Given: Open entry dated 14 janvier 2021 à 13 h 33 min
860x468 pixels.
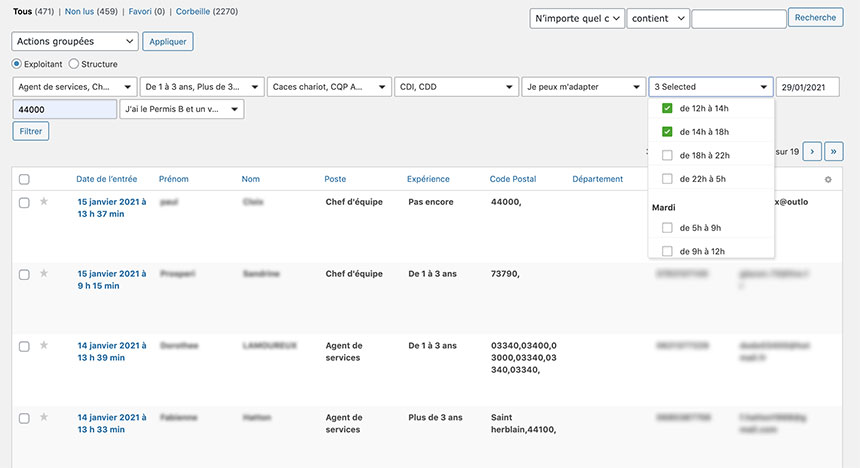Looking at the screenshot, I should click(x=112, y=424).
